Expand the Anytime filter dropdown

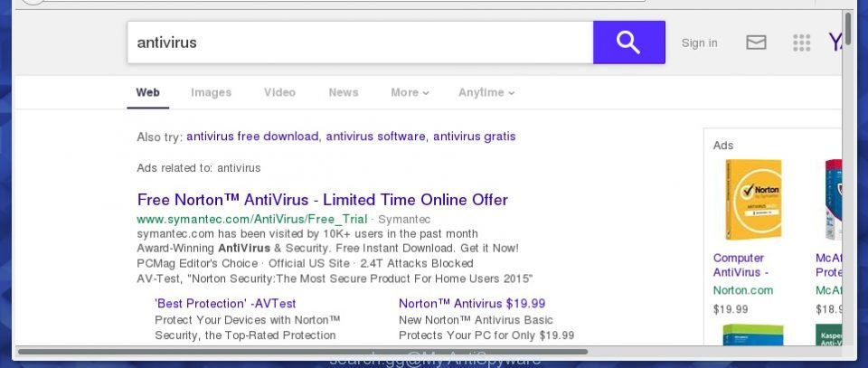click(486, 92)
